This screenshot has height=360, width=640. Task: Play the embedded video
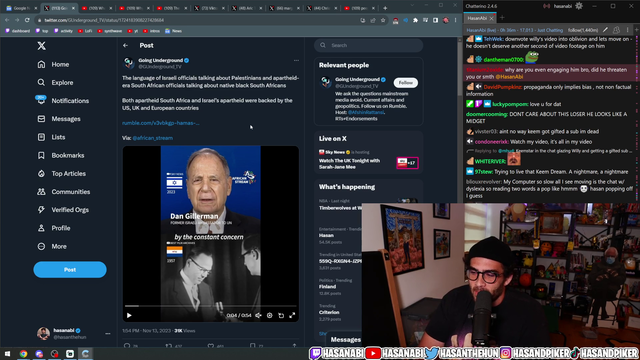coord(129,315)
